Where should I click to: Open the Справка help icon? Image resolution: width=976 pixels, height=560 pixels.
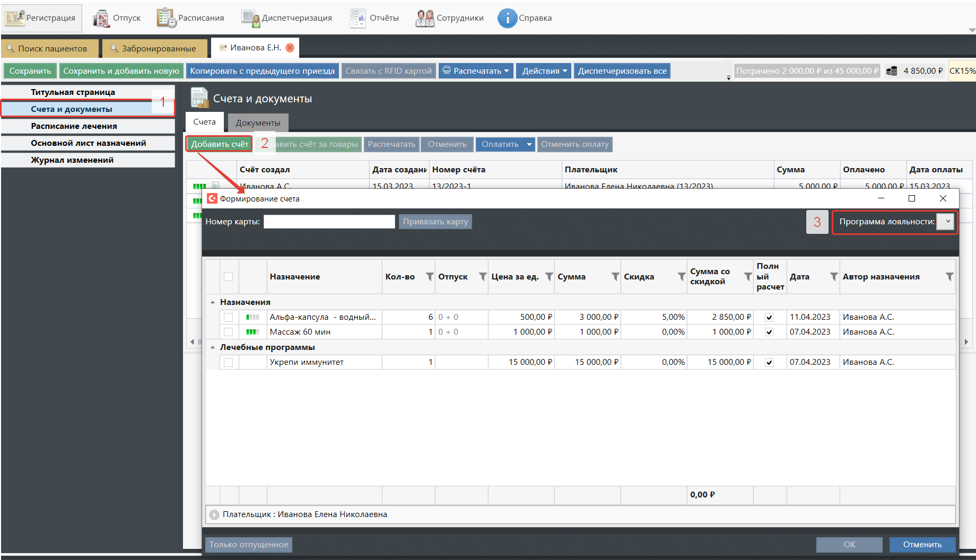pos(507,18)
